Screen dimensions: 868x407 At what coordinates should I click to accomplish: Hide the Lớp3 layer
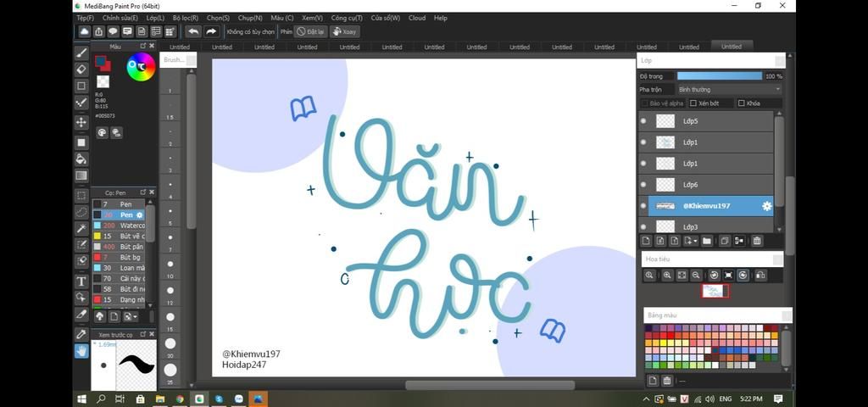tap(643, 226)
